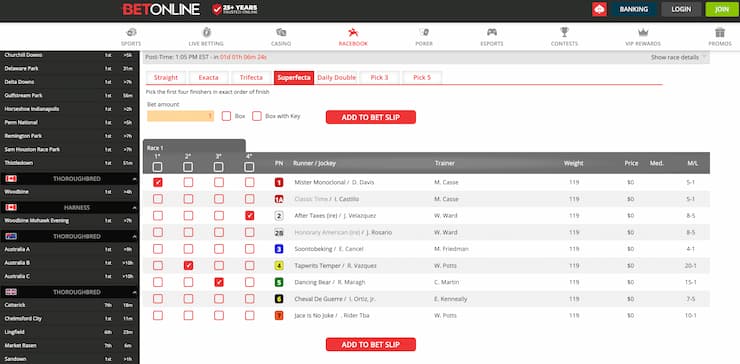Screen dimensions: 740x364
Task: Open the Poker cards icon
Action: [x=424, y=33]
